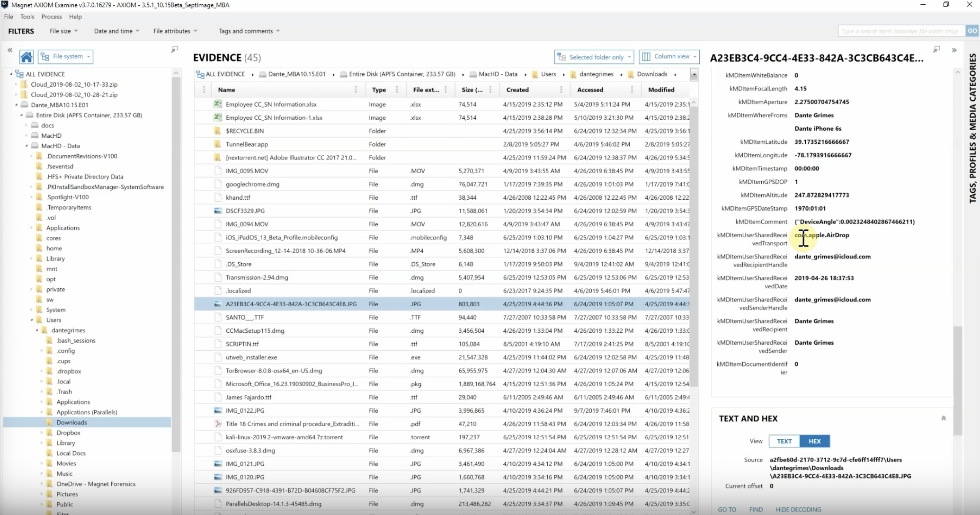This screenshot has width=980, height=515.
Task: Pin the left navigation pane
Action: [x=175, y=49]
